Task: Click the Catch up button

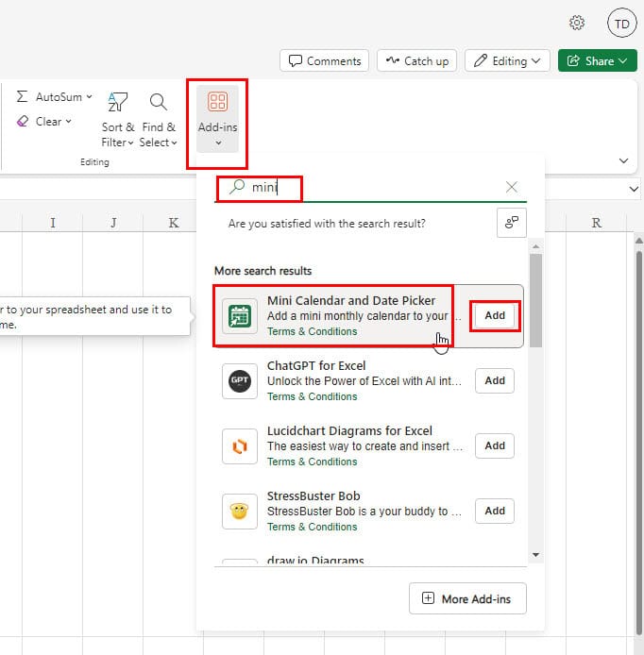Action: click(x=416, y=61)
